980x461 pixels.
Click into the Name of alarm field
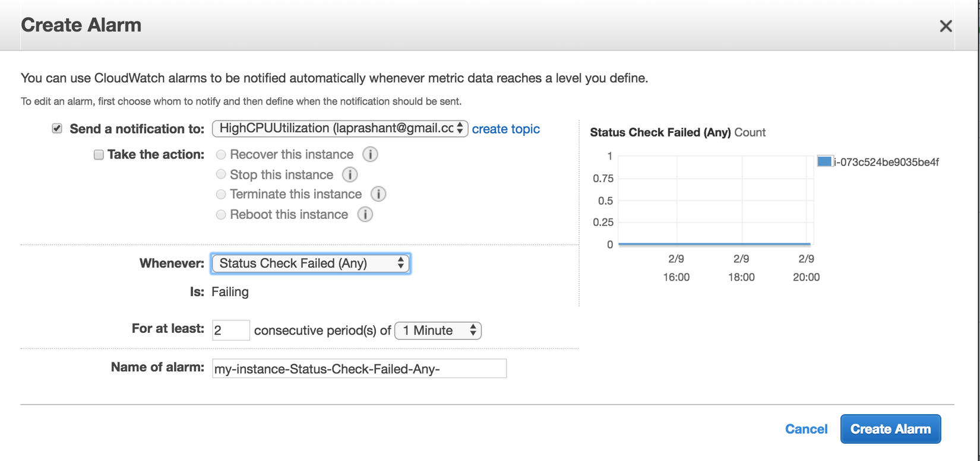tap(359, 369)
